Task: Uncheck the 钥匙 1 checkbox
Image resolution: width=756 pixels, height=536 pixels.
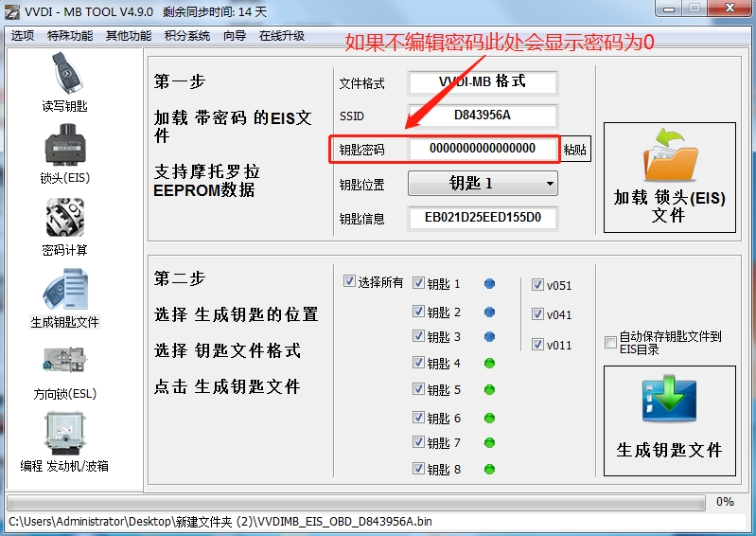Action: tap(418, 283)
